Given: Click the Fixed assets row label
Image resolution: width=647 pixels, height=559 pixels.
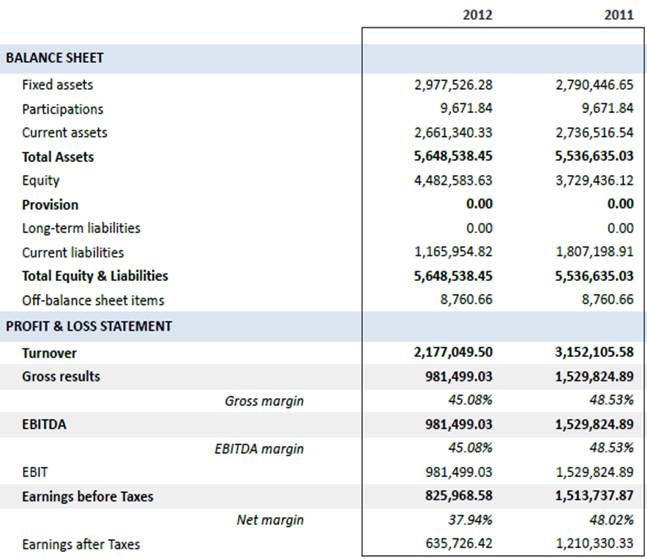Looking at the screenshot, I should [x=56, y=85].
